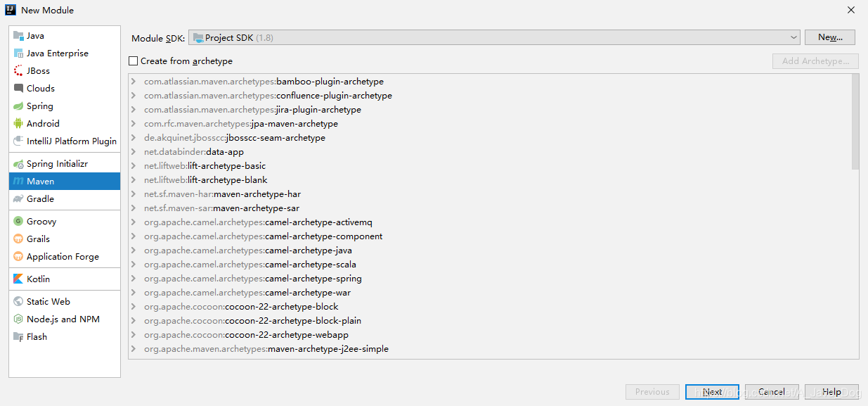
Task: Select camel-archetype-war row
Action: click(489, 293)
